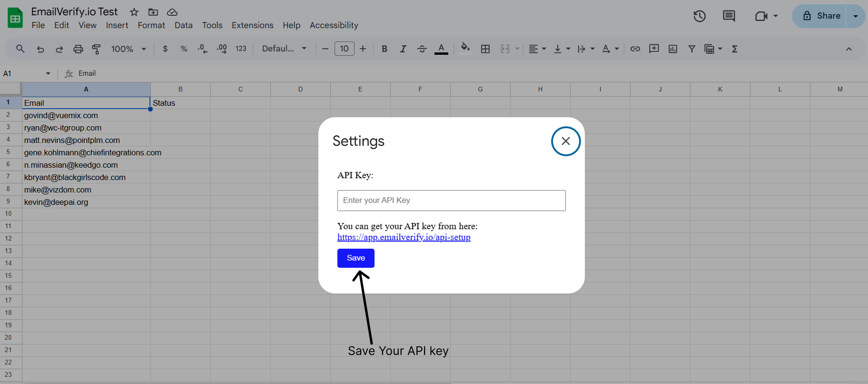Decrease decimal places
This screenshot has height=384, width=868.
coord(203,49)
